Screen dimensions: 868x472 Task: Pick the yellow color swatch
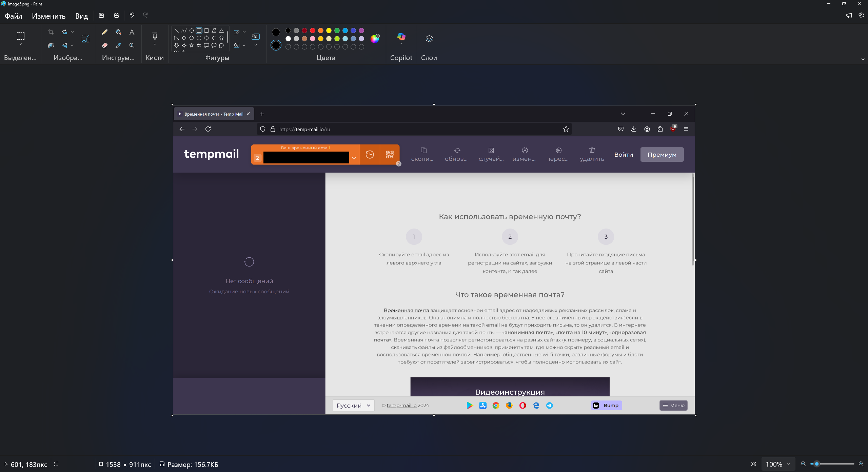(329, 31)
